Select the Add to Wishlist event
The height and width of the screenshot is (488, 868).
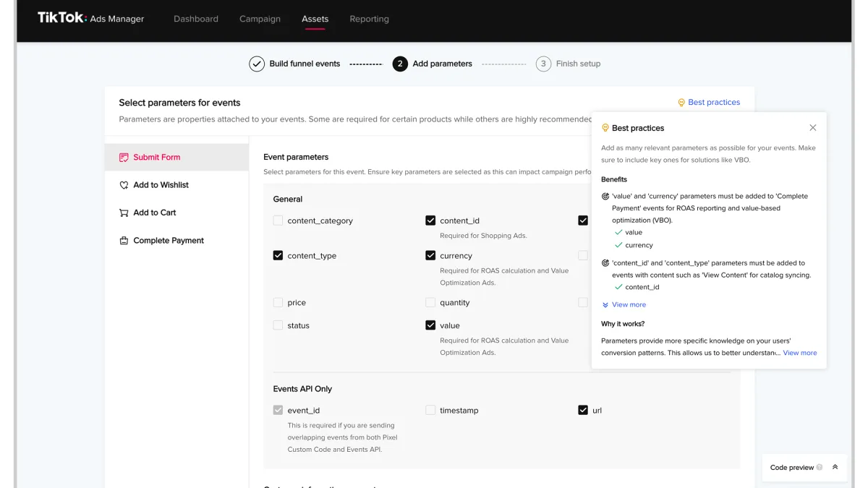point(176,185)
